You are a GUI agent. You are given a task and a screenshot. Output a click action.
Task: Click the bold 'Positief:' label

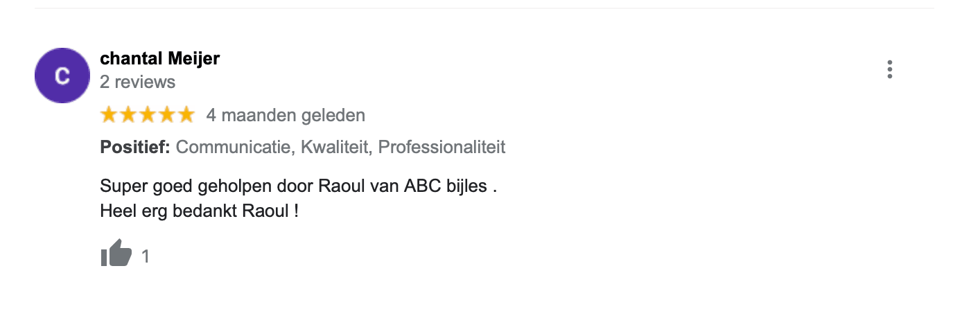[135, 147]
